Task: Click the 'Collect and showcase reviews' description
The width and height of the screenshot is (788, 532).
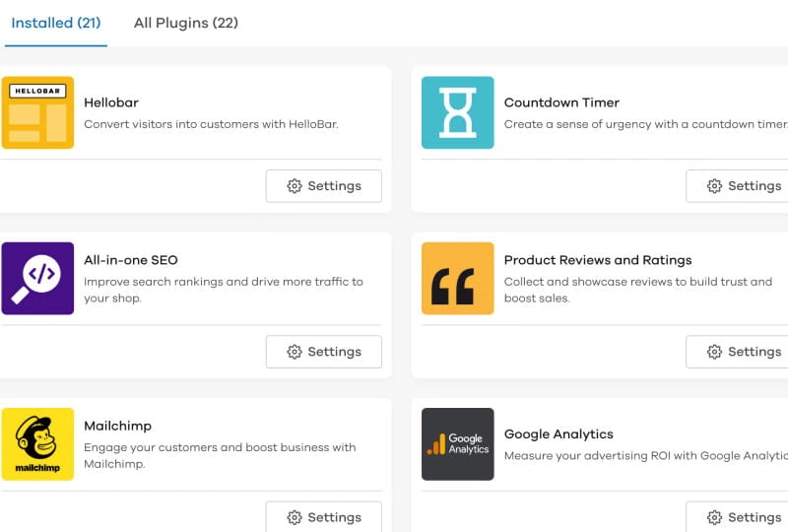Action: [637, 290]
